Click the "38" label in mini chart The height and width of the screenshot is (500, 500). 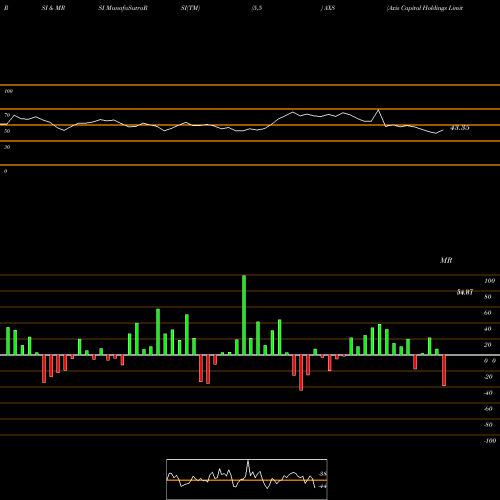(323, 474)
